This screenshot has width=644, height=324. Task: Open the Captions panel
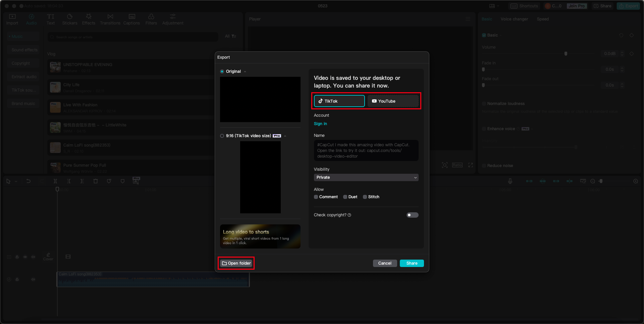131,19
